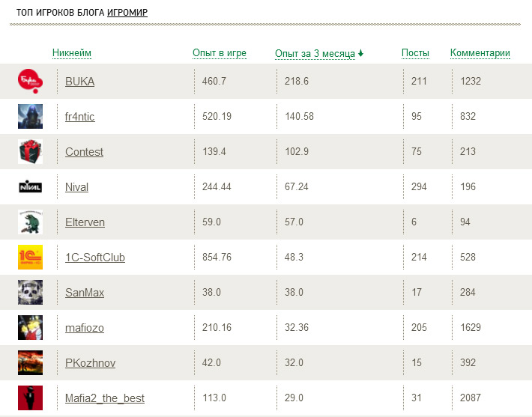The height and width of the screenshot is (417, 532).
Task: Click mafiozo's experience value 210.16
Action: pos(217,327)
